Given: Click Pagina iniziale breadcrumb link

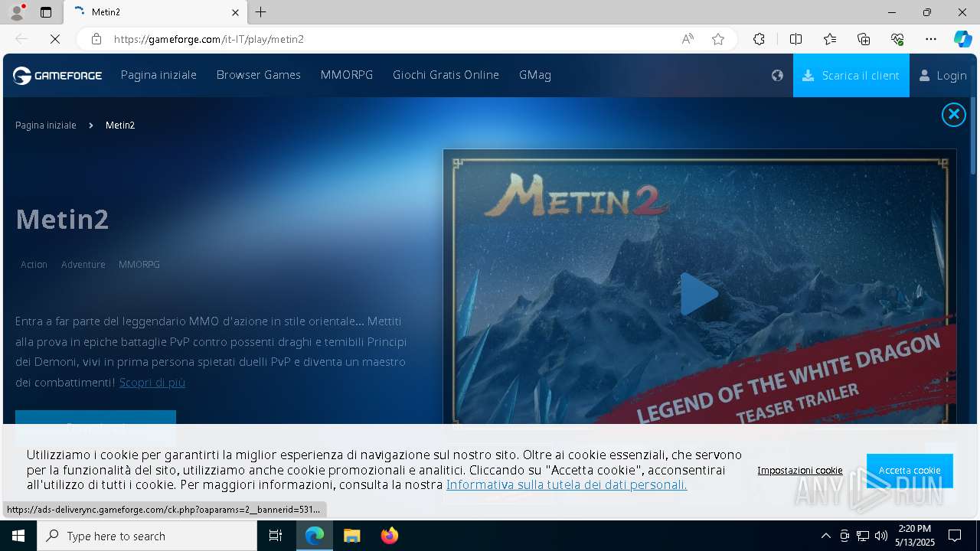Looking at the screenshot, I should tap(46, 125).
